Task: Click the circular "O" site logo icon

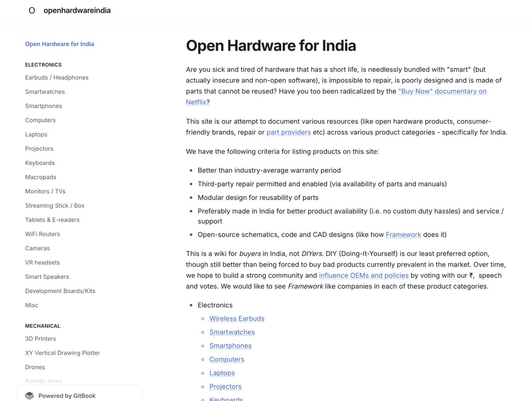Action: pos(32,11)
